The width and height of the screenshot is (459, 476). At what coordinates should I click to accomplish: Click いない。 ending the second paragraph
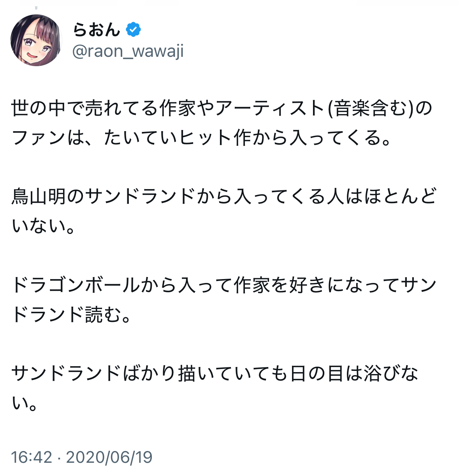43,226
